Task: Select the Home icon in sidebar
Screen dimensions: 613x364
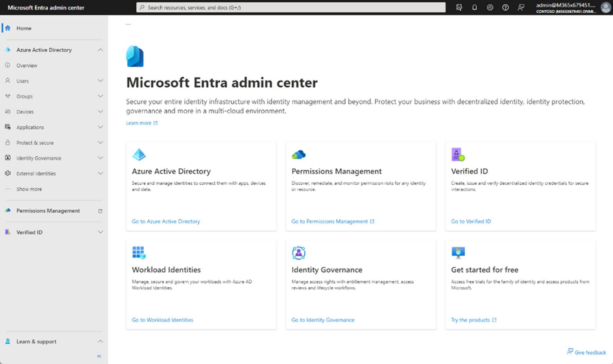Action: click(x=9, y=28)
